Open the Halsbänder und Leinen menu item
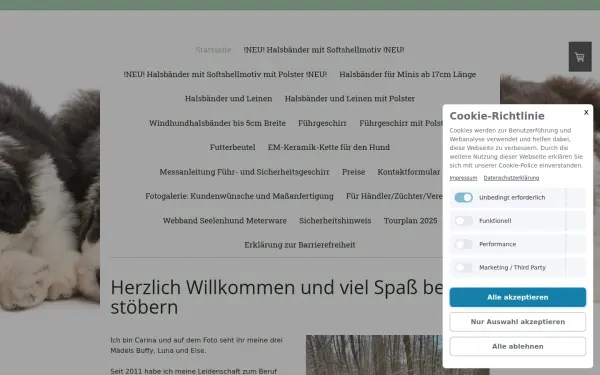Image resolution: width=600 pixels, height=375 pixels. [x=228, y=98]
